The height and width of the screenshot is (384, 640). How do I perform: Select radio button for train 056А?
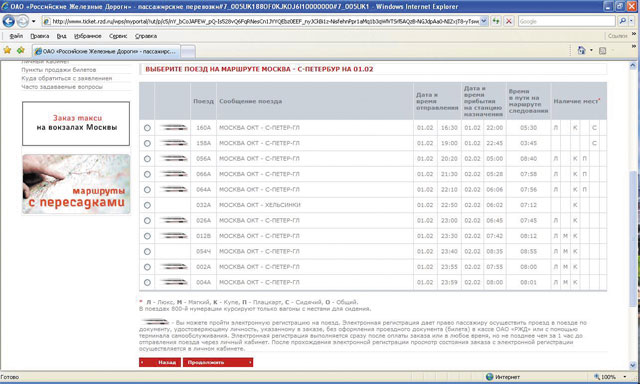pos(147,159)
